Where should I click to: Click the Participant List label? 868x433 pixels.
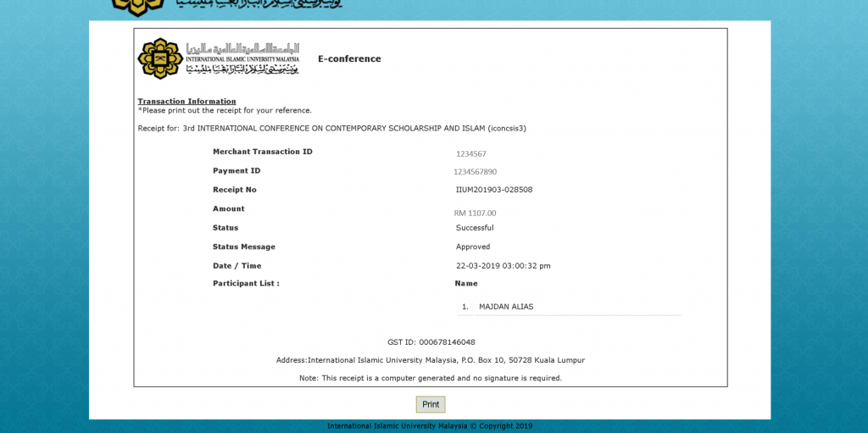(247, 284)
